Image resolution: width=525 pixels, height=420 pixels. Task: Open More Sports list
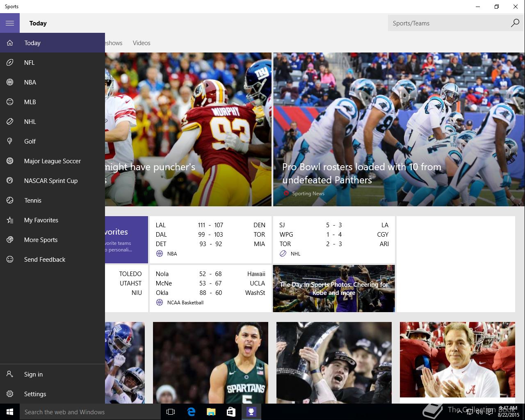52,240
